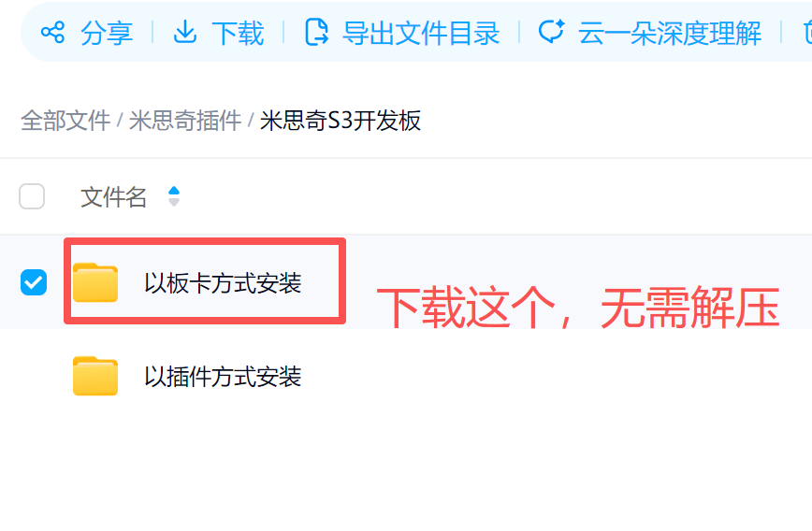Click 米思奇S3开发板 breadcrumb item
This screenshot has height=531, width=812.
pos(341,121)
